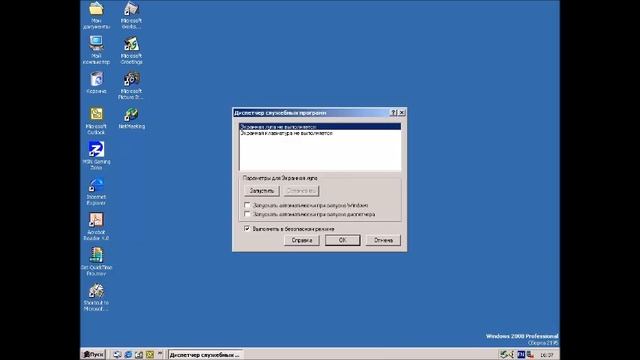640x360 pixels.
Task: Enable auto-start at Windows startup checkbox
Action: click(247, 205)
